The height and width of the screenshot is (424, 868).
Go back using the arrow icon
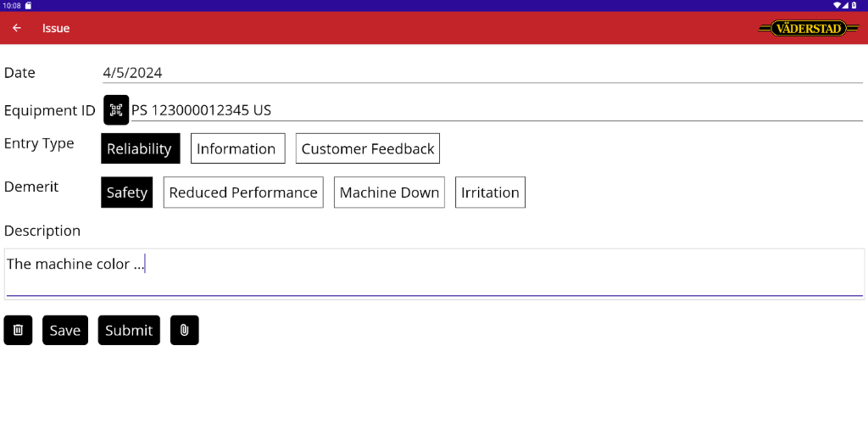(x=17, y=28)
